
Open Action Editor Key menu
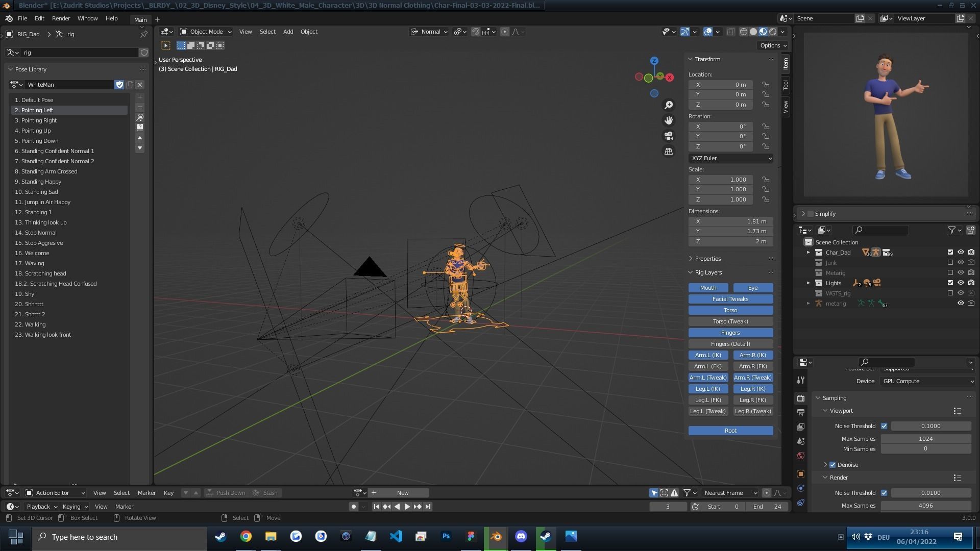click(168, 493)
